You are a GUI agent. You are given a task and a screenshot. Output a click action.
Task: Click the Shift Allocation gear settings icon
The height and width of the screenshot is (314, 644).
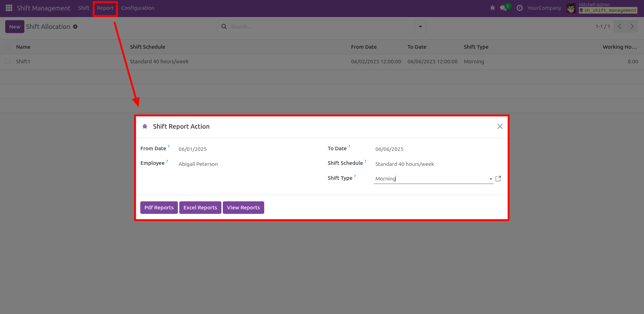[75, 27]
